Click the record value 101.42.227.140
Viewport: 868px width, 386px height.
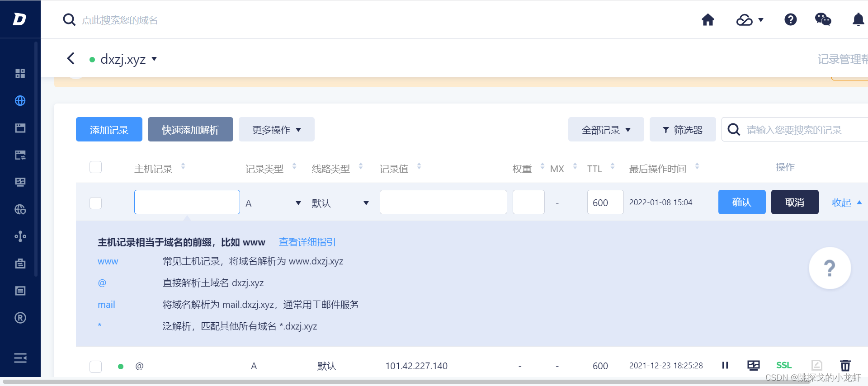click(x=416, y=366)
